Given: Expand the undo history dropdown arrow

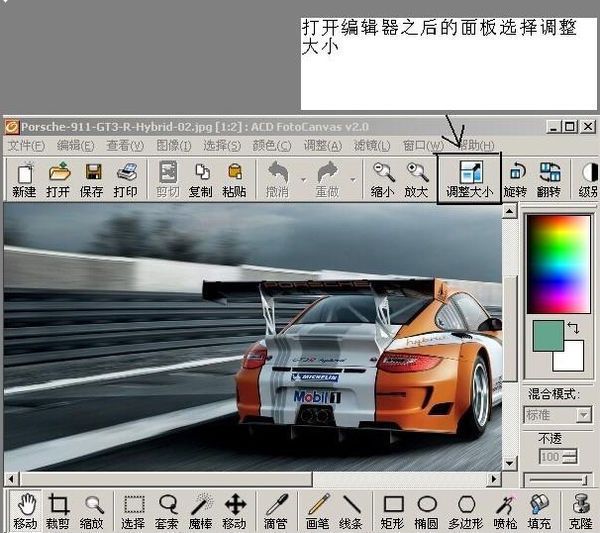Looking at the screenshot, I should (304, 179).
